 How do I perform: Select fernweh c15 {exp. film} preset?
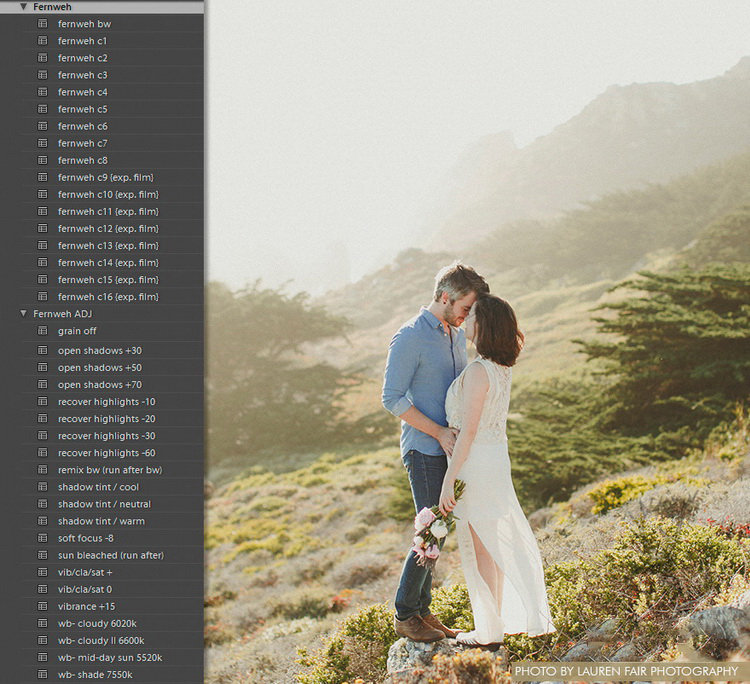[x=108, y=280]
